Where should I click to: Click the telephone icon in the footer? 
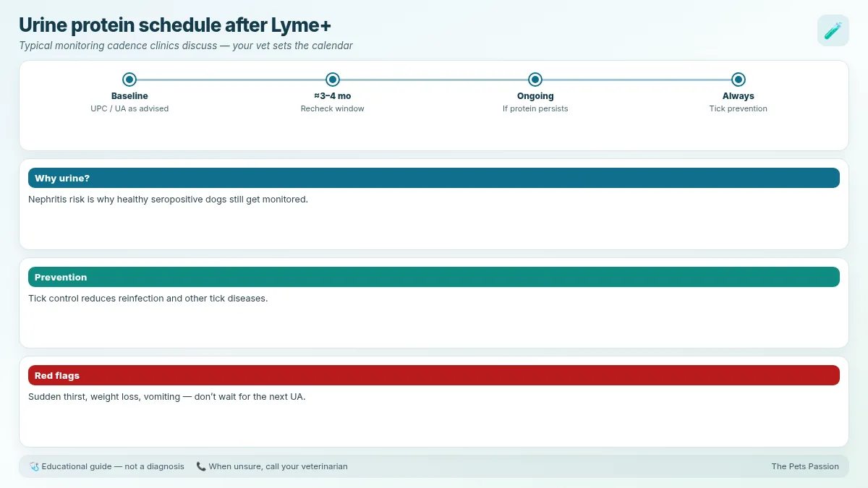(201, 467)
